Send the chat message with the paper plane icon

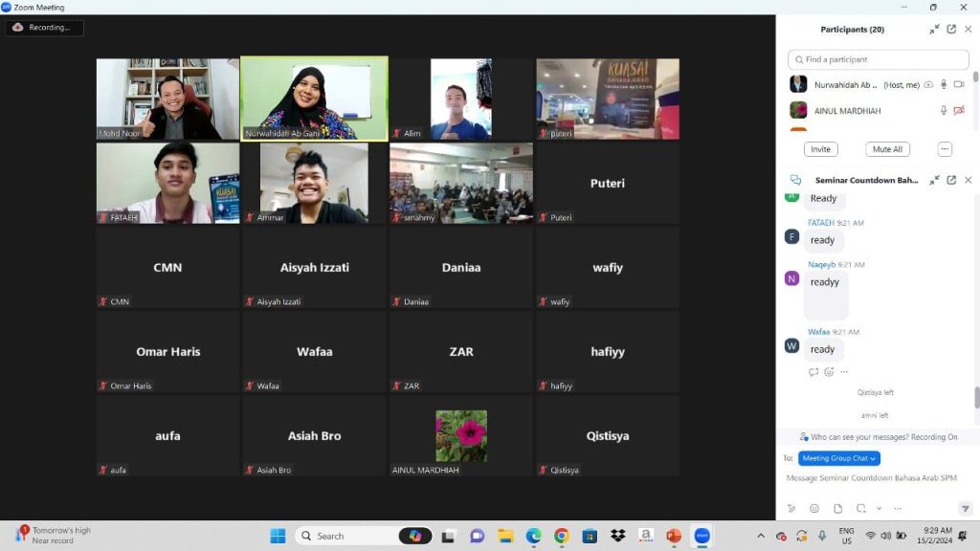(x=965, y=507)
